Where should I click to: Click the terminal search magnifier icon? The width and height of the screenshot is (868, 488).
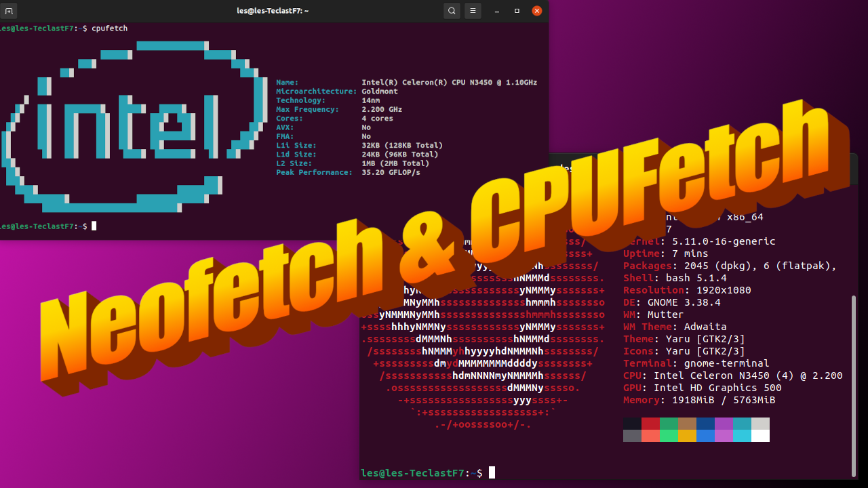coord(452,11)
